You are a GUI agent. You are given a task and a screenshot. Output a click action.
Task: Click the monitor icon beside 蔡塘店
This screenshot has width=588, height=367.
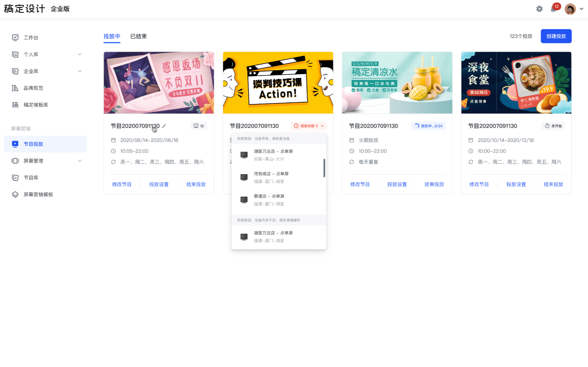coord(244,200)
